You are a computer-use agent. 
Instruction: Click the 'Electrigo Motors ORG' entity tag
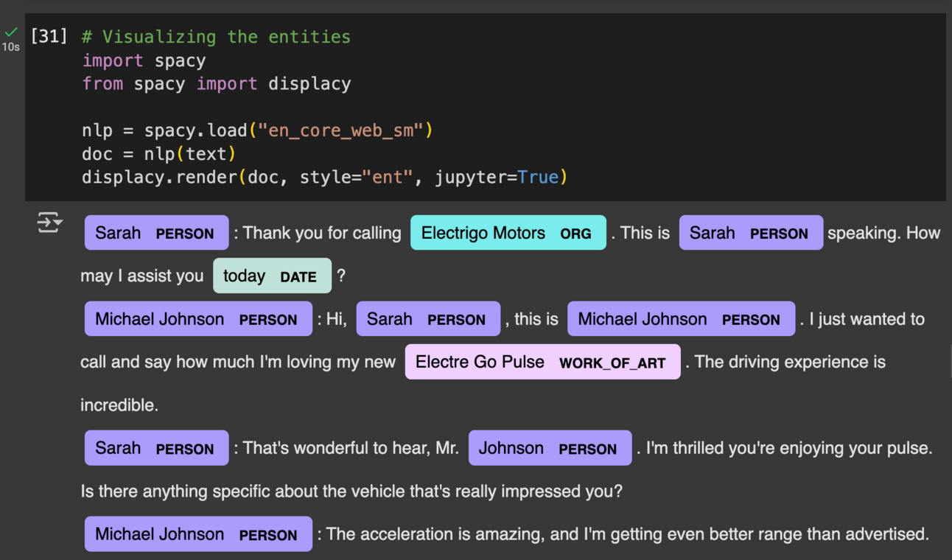[508, 233]
